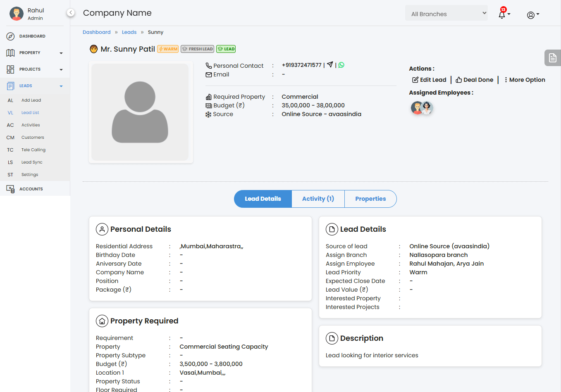The image size is (561, 392).
Task: Open Tele Calling in the Leads submenu
Action: (x=33, y=150)
